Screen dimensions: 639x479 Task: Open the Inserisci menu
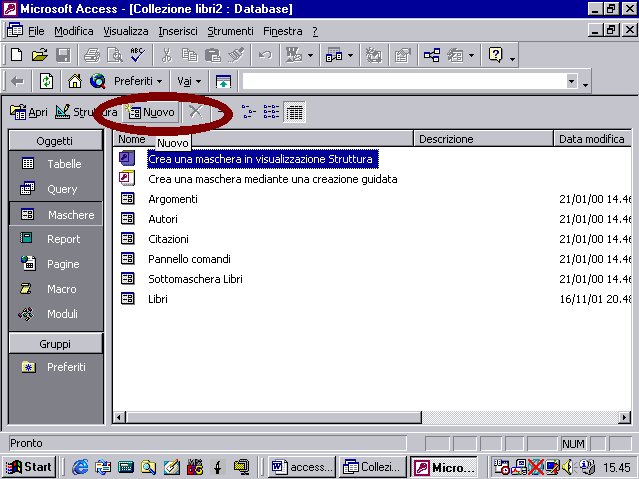pos(178,31)
